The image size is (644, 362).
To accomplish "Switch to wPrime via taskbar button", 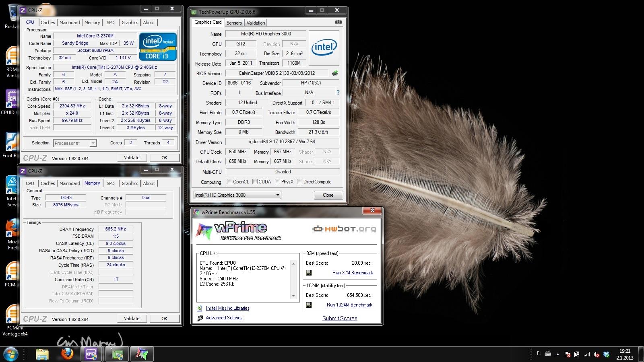I will pos(142,354).
